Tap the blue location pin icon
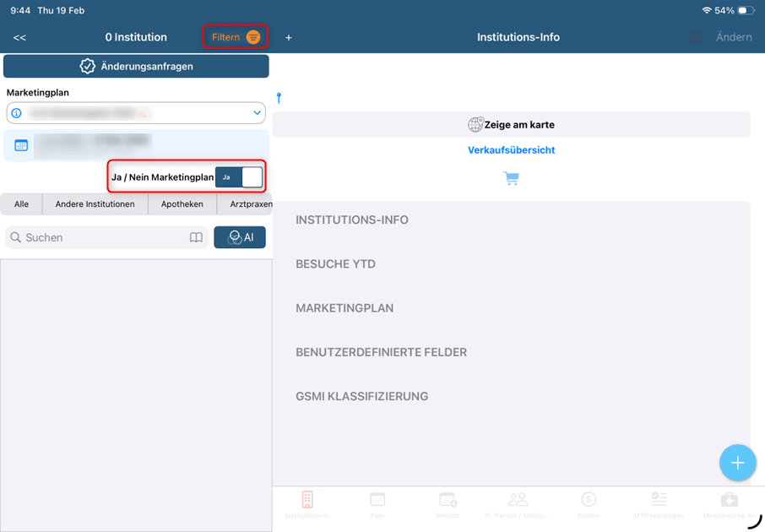765x532 pixels. coord(279,98)
